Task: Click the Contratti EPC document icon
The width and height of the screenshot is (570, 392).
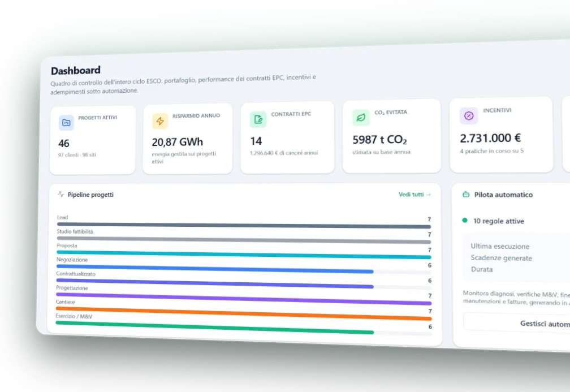Action: click(x=258, y=119)
